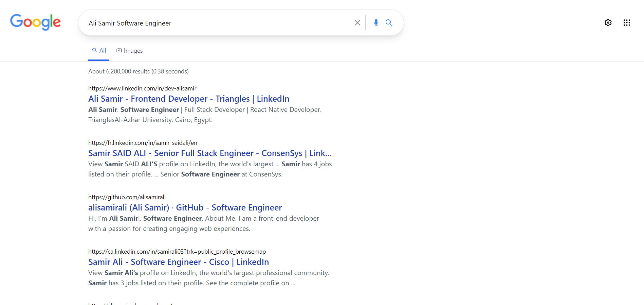This screenshot has width=644, height=305.
Task: Open Samir SAID ALI Senior Full Stack Engineer result
Action: (210, 153)
